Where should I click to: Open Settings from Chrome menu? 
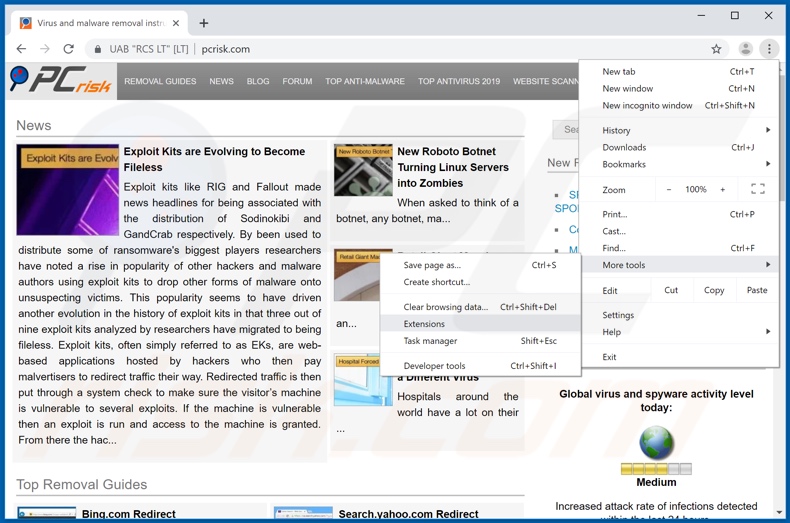click(x=678, y=315)
